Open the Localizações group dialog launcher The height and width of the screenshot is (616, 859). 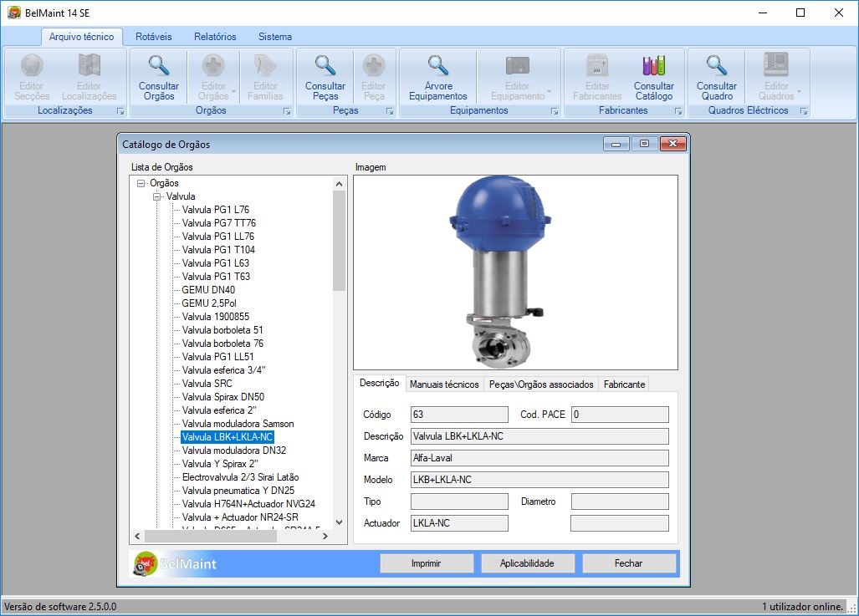120,111
